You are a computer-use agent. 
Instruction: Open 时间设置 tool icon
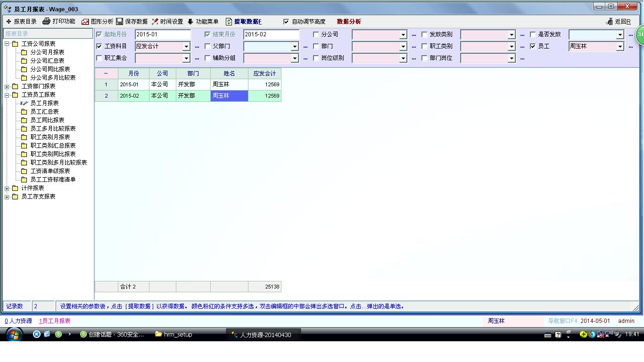155,22
